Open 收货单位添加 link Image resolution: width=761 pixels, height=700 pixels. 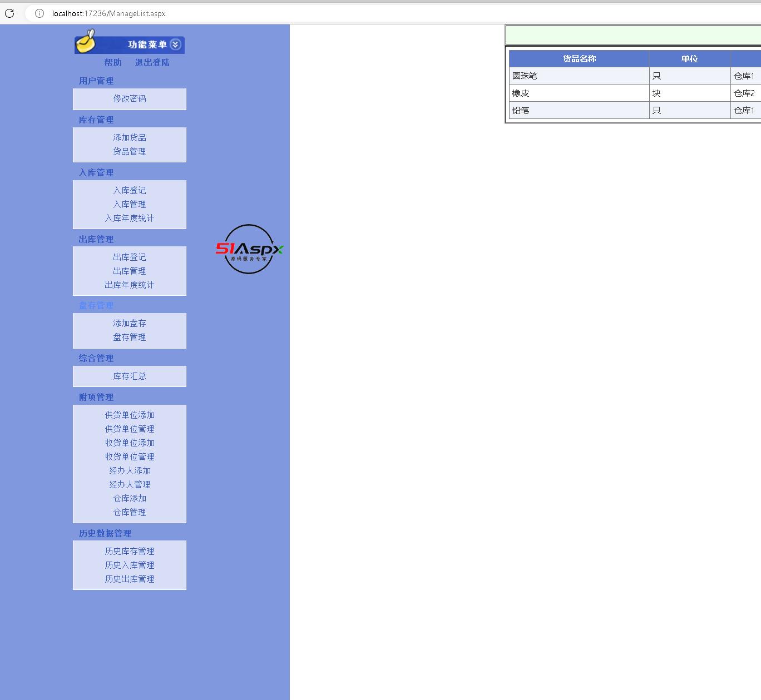point(130,443)
